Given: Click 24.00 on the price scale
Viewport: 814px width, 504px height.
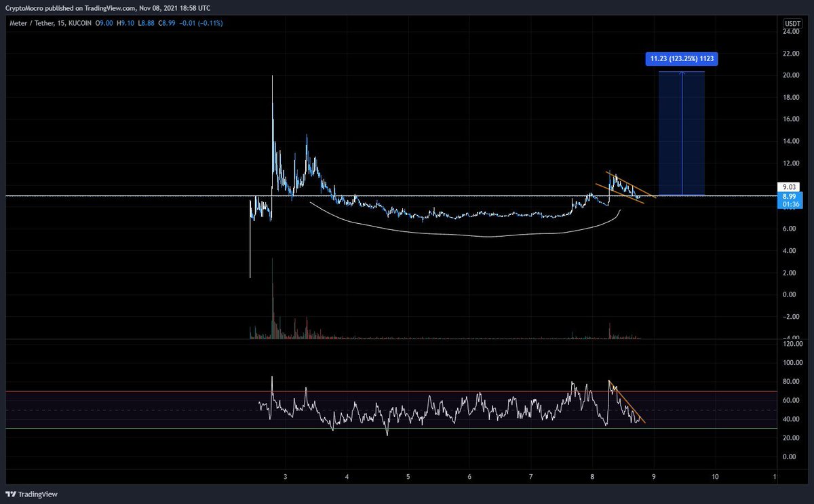Looking at the screenshot, I should [790, 31].
